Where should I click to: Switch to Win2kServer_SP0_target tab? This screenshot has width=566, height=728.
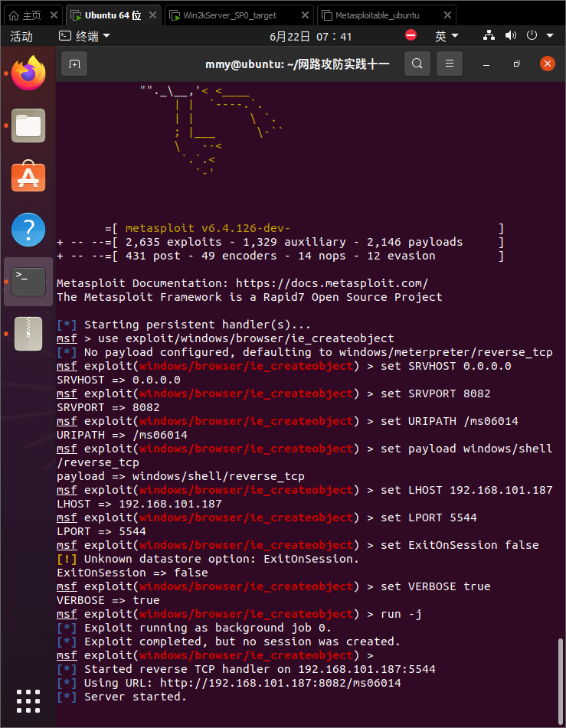(x=239, y=15)
